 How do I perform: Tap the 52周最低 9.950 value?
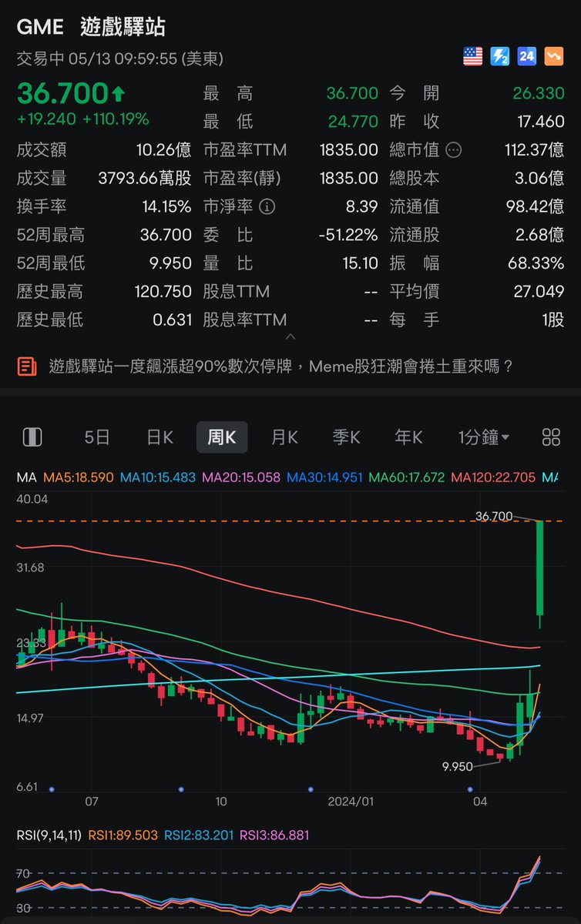click(170, 263)
